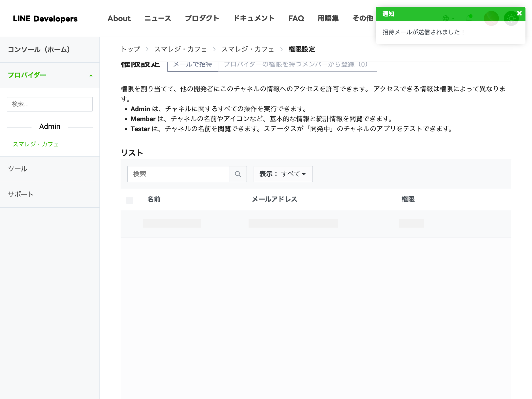This screenshot has width=532, height=399.
Task: Open the FAQ menu item
Action: pos(296,18)
